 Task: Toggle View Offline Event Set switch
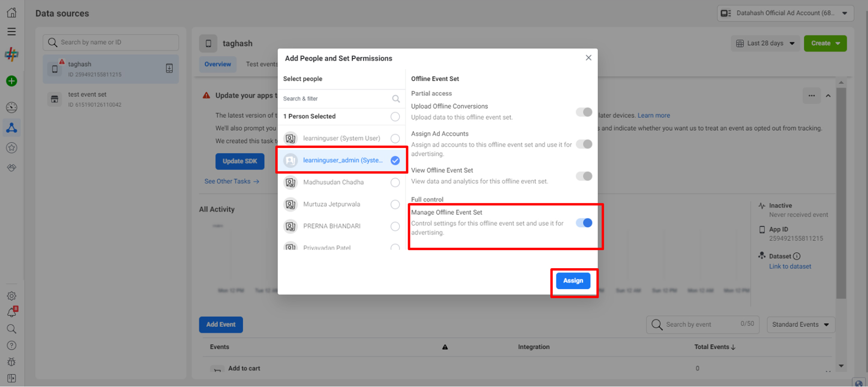[x=584, y=176]
